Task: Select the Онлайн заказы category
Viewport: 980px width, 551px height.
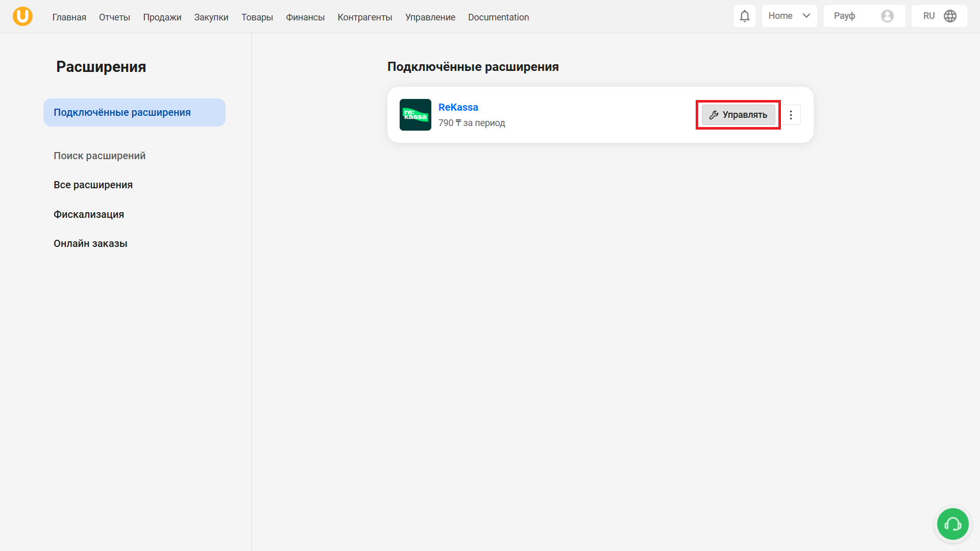Action: 90,244
